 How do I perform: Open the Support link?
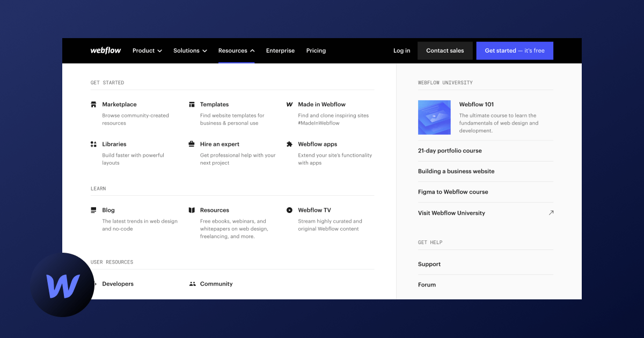point(429,264)
